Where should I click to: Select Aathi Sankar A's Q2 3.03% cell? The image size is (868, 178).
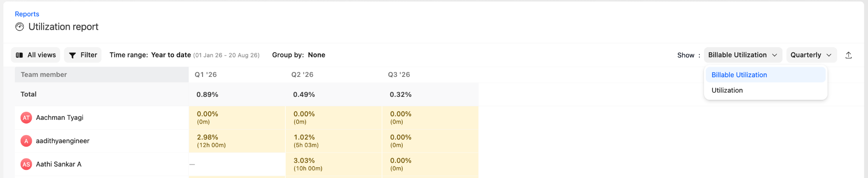[x=334, y=164]
